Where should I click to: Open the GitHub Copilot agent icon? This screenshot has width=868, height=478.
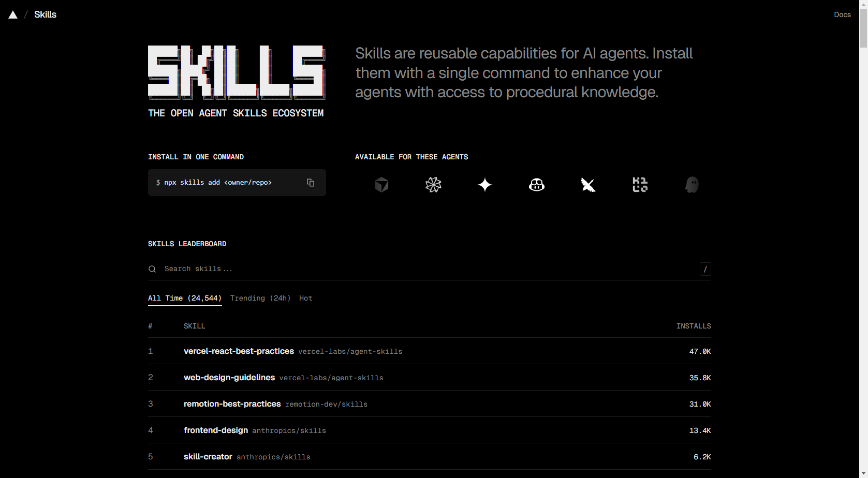pyautogui.click(x=537, y=185)
